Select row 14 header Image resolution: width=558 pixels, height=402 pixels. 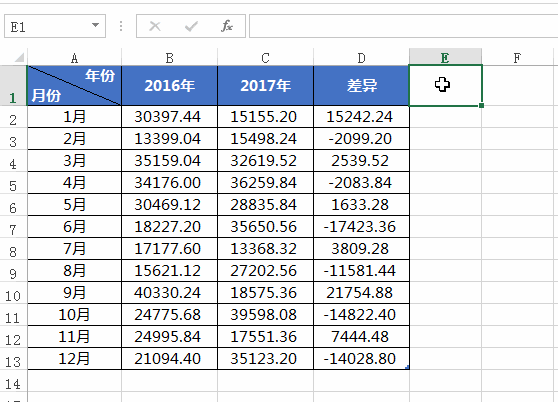[x=13, y=381]
